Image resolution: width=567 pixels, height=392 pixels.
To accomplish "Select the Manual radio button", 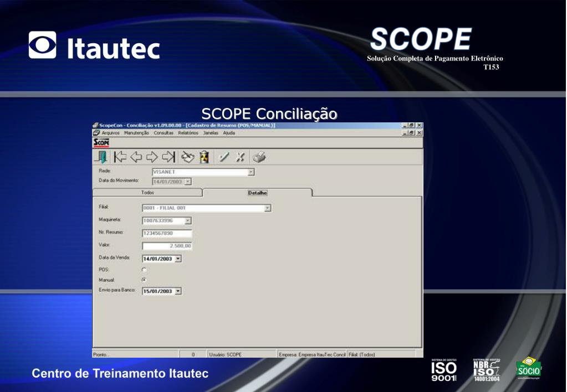I will [x=144, y=280].
